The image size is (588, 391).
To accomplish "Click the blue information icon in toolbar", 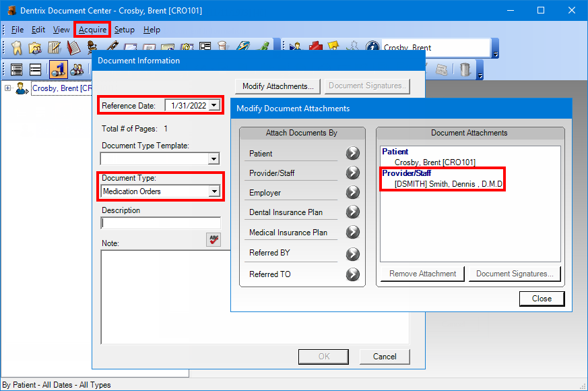I will [372, 47].
